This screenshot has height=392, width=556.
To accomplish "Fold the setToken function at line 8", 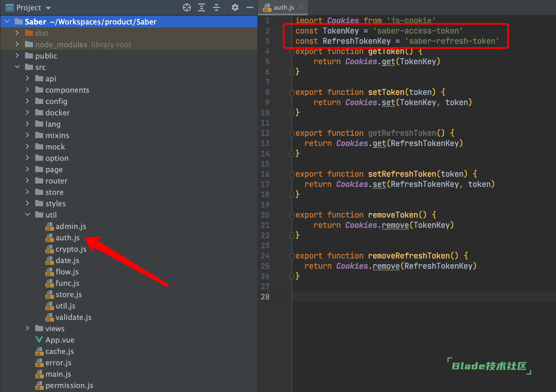I will coord(292,93).
